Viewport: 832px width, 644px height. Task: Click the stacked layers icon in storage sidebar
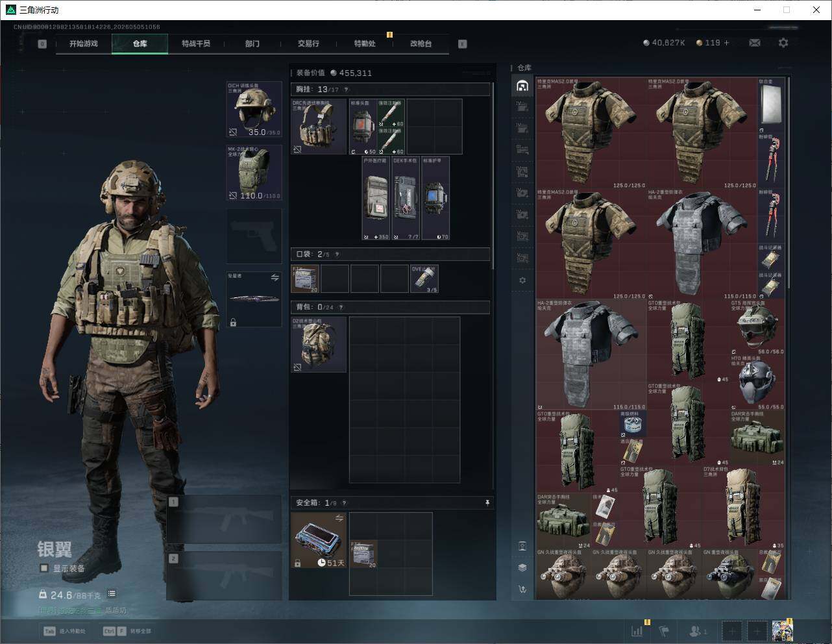522,567
